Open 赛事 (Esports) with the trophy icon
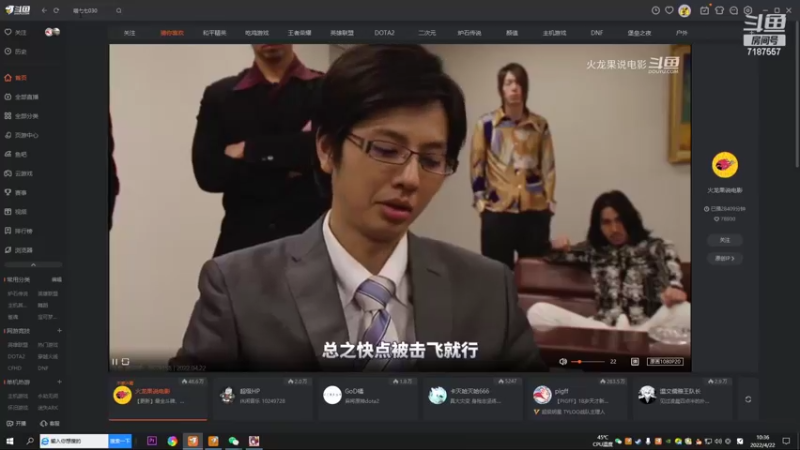This screenshot has height=450, width=800. tap(16, 193)
